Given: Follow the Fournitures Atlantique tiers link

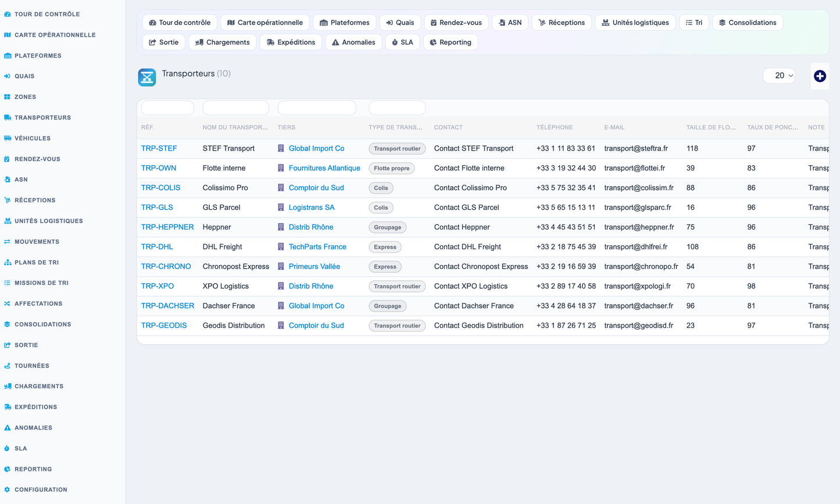Looking at the screenshot, I should [x=324, y=168].
